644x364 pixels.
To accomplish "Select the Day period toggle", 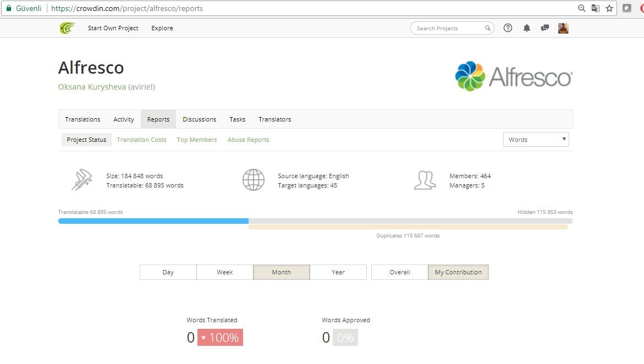I will (168, 272).
